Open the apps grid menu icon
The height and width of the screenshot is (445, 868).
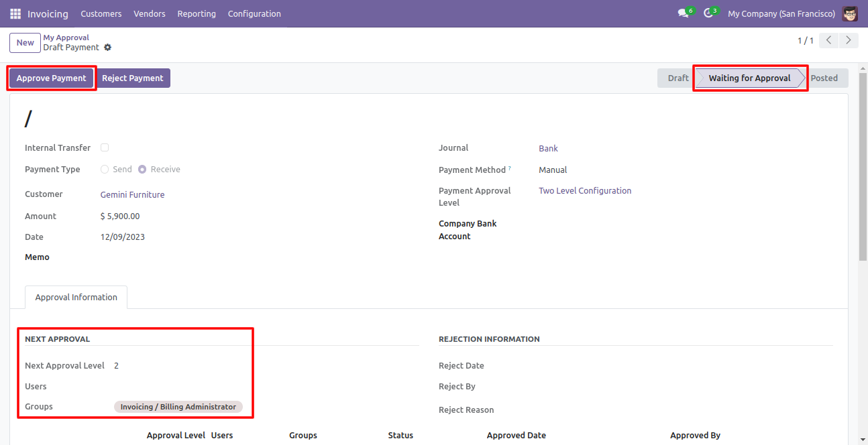tap(15, 13)
